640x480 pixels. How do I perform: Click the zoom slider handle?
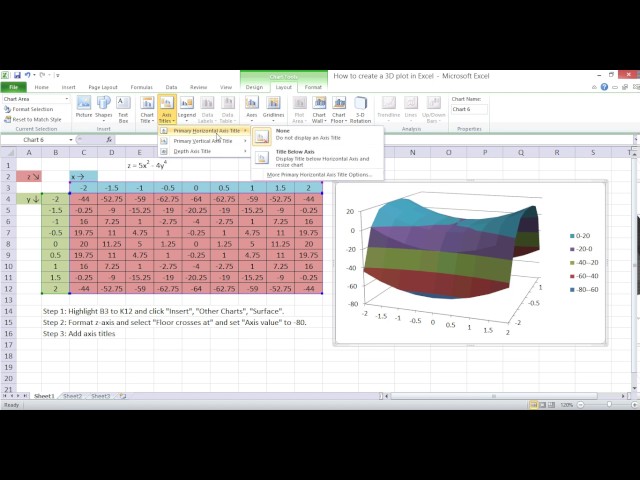point(609,404)
